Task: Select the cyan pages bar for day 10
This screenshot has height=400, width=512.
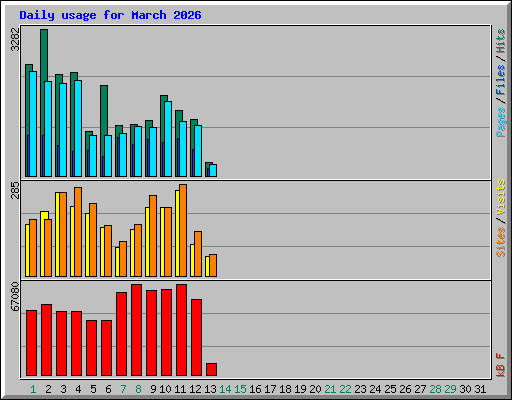Action: 168,139
